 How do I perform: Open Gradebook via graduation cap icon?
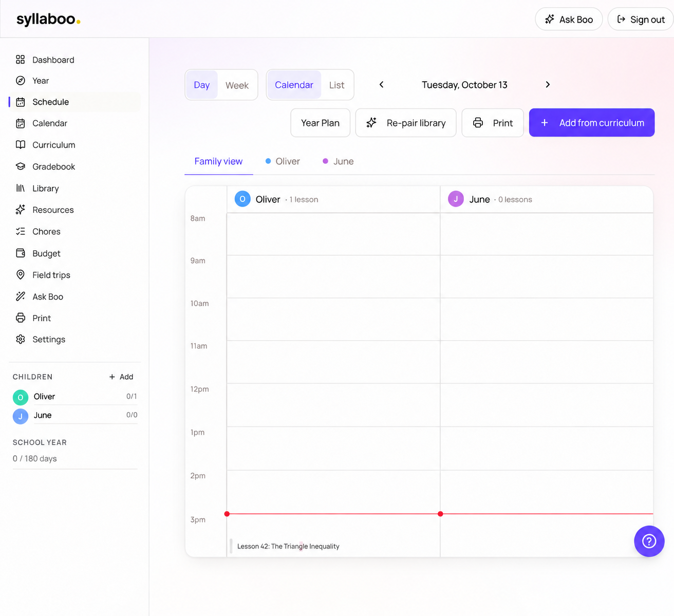pos(21,166)
